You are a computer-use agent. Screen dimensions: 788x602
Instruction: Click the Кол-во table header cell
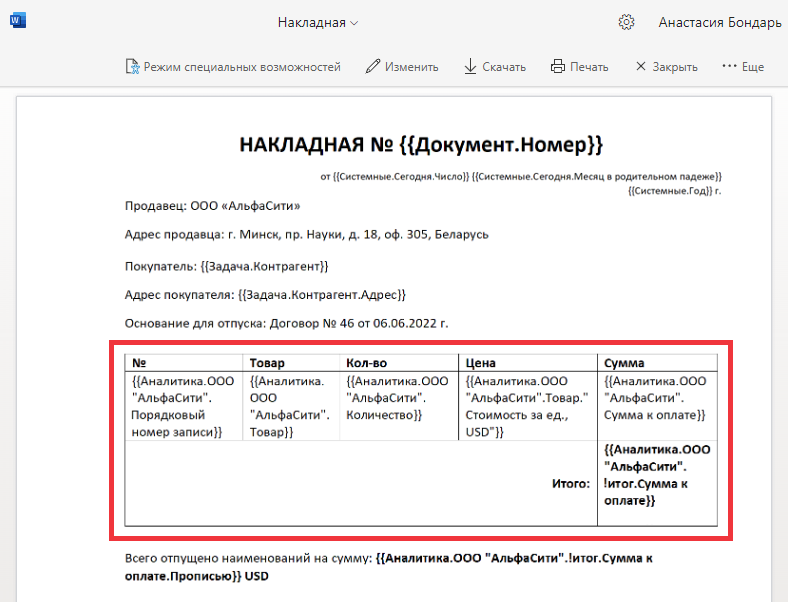(x=399, y=363)
